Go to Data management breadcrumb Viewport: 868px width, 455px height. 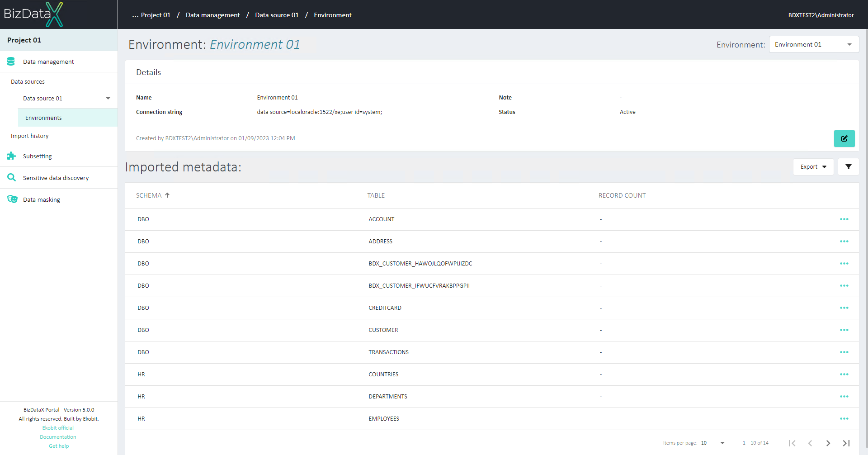[x=213, y=15]
